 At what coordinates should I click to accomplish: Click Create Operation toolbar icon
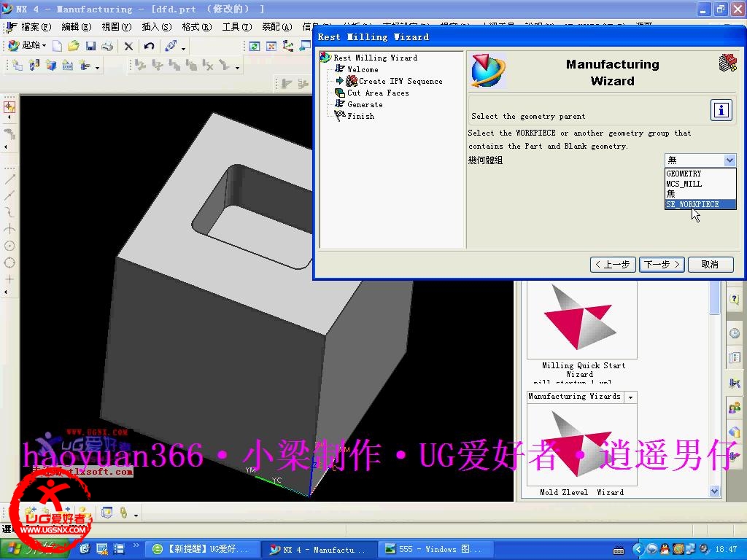coord(85,66)
